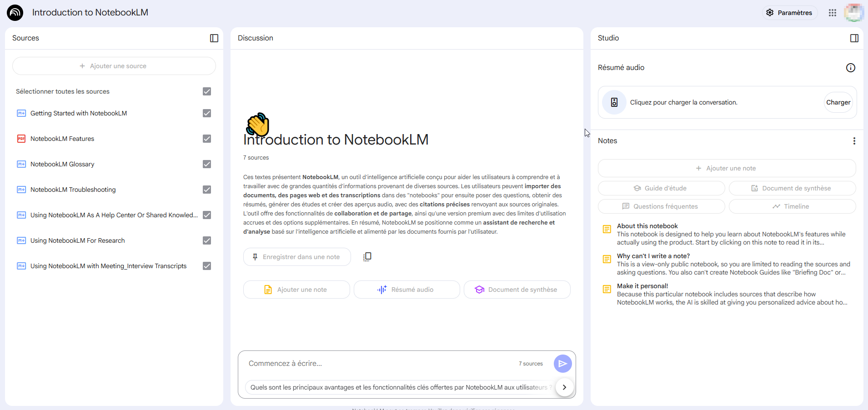
Task: Click Help Center source file icon
Action: (21, 215)
